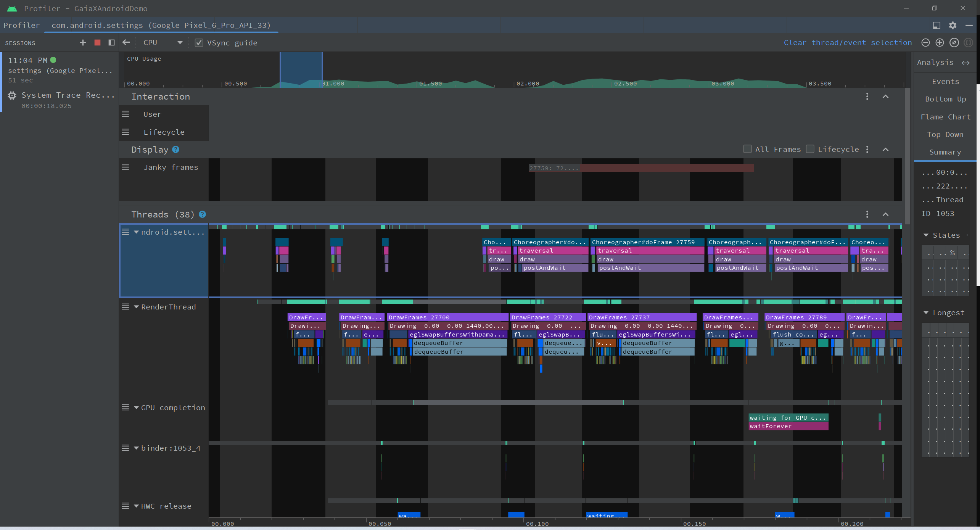Collapse the GPU completion thread
The height and width of the screenshot is (530, 980).
[x=136, y=408]
